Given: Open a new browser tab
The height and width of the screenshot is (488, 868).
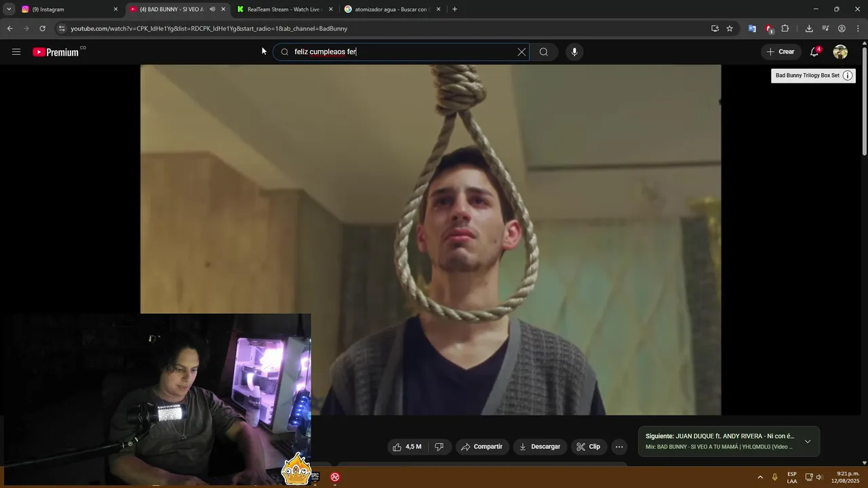Looking at the screenshot, I should pyautogui.click(x=454, y=9).
